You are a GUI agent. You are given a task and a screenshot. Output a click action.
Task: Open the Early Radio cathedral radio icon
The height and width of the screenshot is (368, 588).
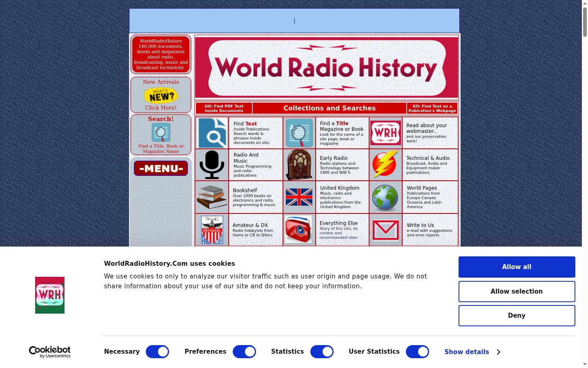click(299, 165)
